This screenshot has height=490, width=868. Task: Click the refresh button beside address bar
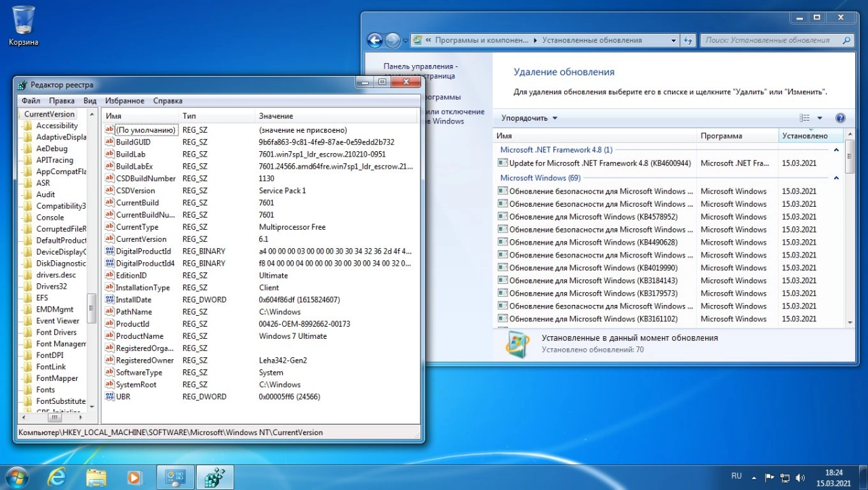[688, 41]
